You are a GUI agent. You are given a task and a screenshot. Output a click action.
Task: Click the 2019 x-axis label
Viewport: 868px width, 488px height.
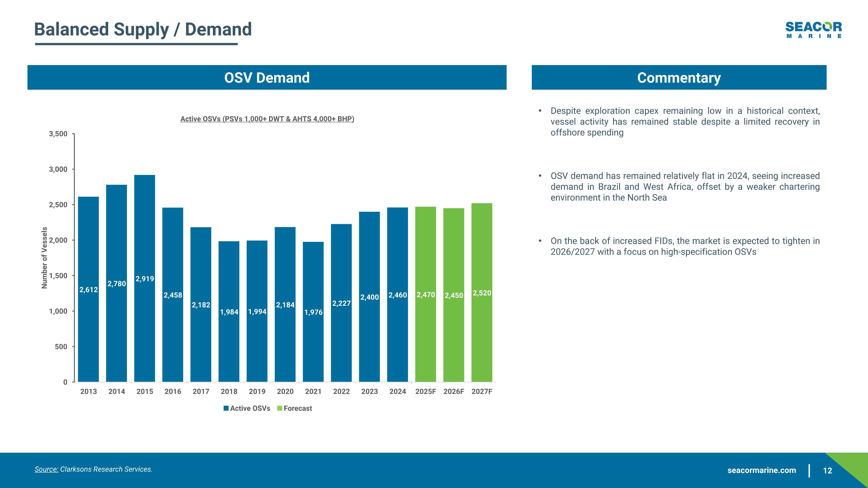257,391
